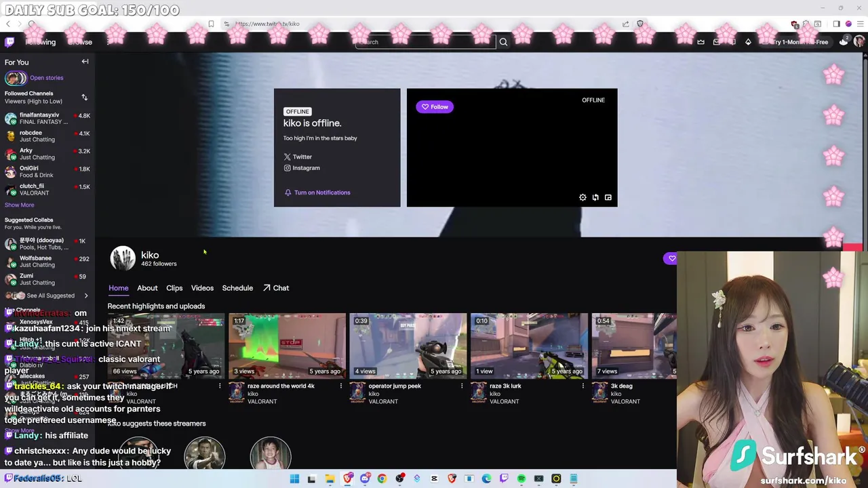Open the OniGiri Food & Drink channel
This screenshot has height=488, width=868.
point(47,171)
